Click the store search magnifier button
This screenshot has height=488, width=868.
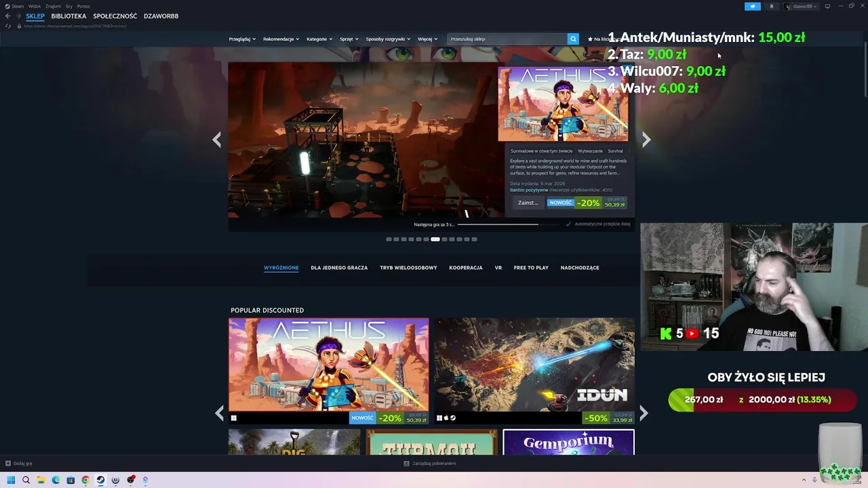pos(573,39)
